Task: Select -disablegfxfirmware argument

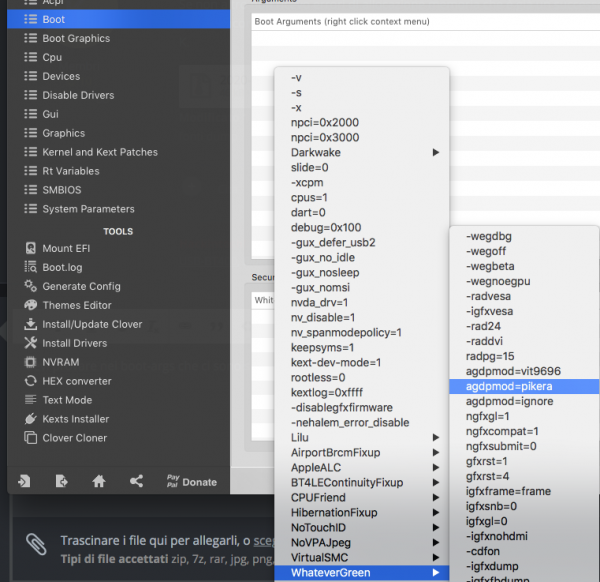Action: (x=362, y=408)
